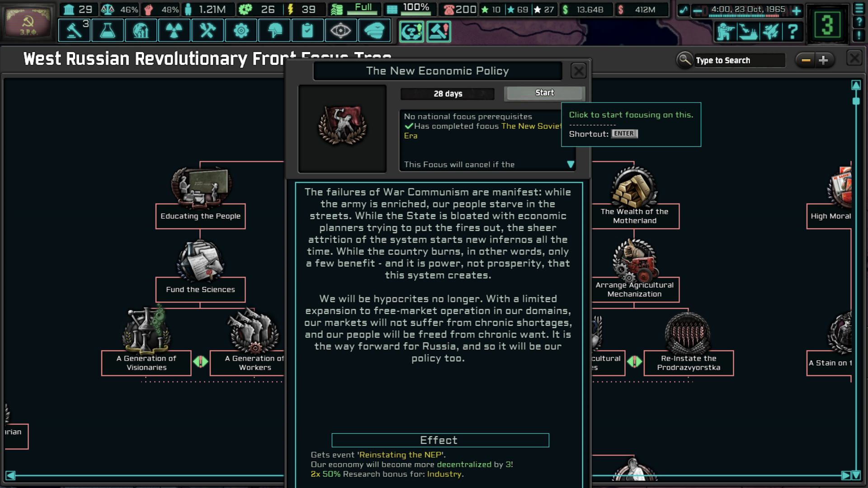
Task: Zoom out the focus tree with minus button
Action: 806,60
